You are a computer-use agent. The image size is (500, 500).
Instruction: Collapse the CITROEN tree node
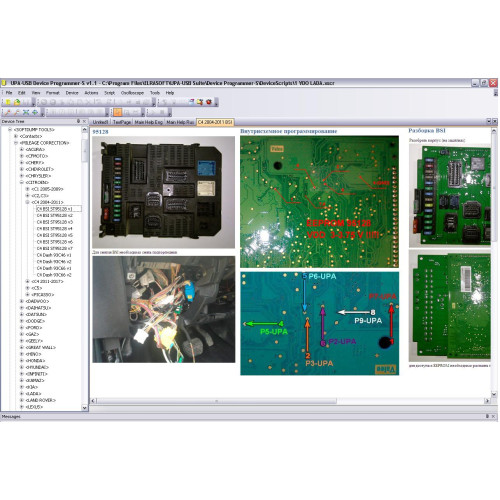22,182
